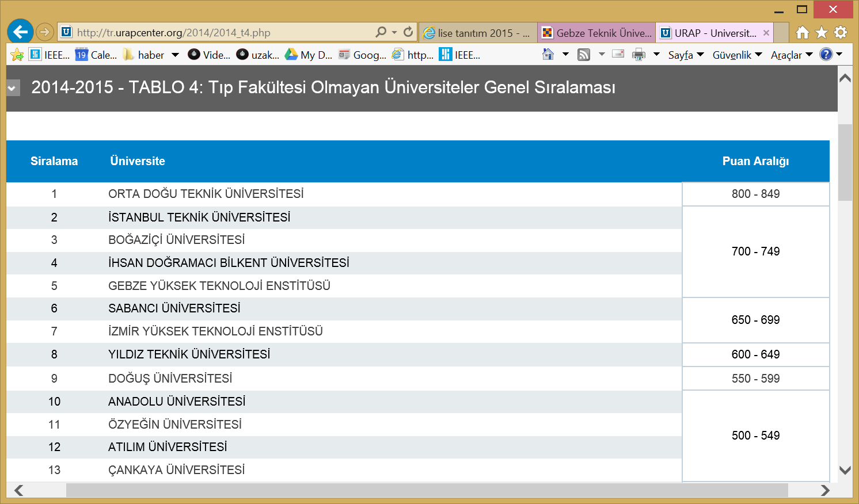Expand the address bar search dropdown arrow

[x=394, y=33]
